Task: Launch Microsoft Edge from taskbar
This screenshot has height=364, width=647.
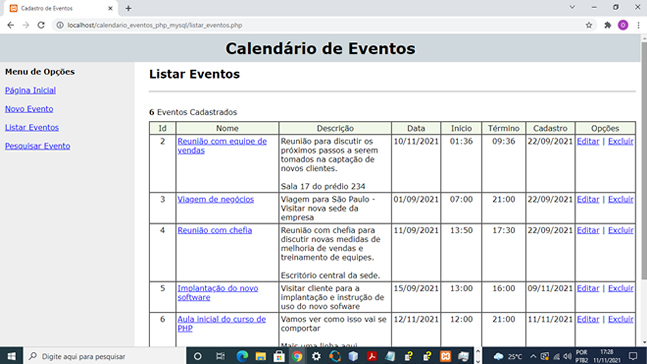Action: coord(242,356)
